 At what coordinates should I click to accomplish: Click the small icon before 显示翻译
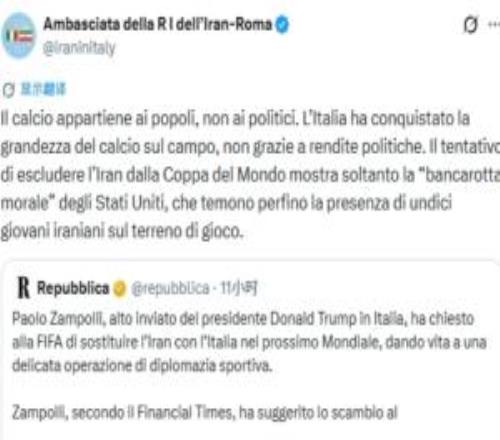(x=9, y=90)
